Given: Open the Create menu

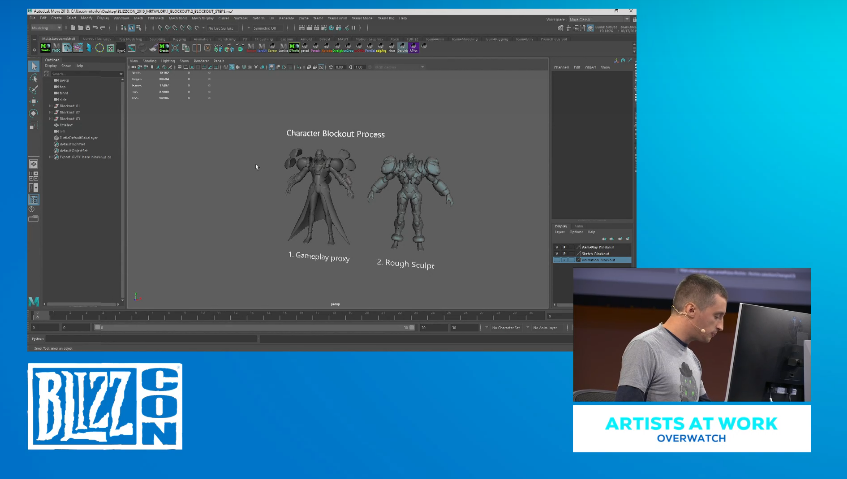Looking at the screenshot, I should click(56, 18).
